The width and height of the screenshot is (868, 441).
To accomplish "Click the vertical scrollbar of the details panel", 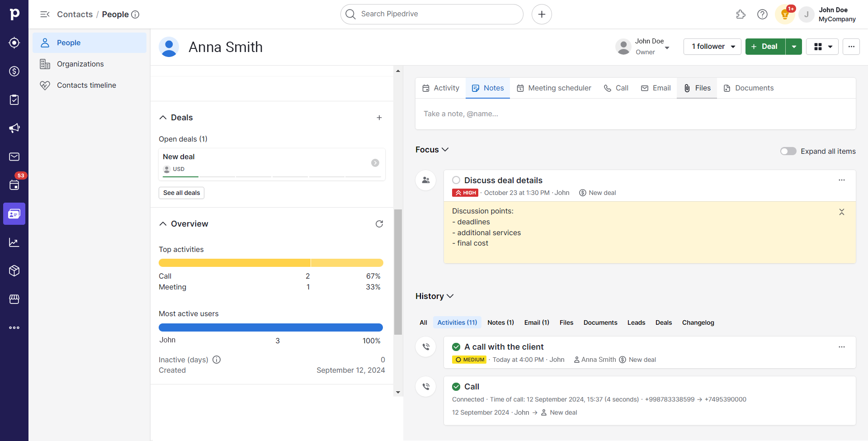I will pos(398,271).
